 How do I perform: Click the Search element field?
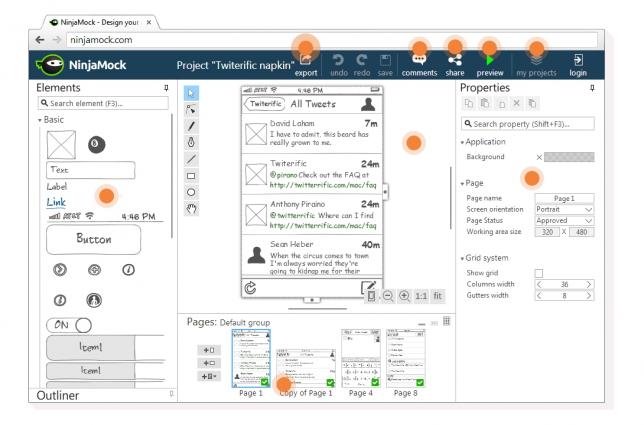pos(103,103)
